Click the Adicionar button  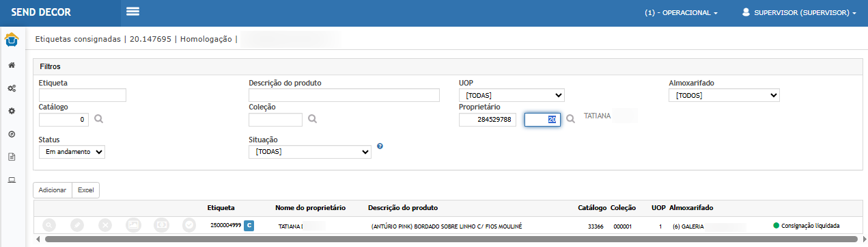click(53, 190)
